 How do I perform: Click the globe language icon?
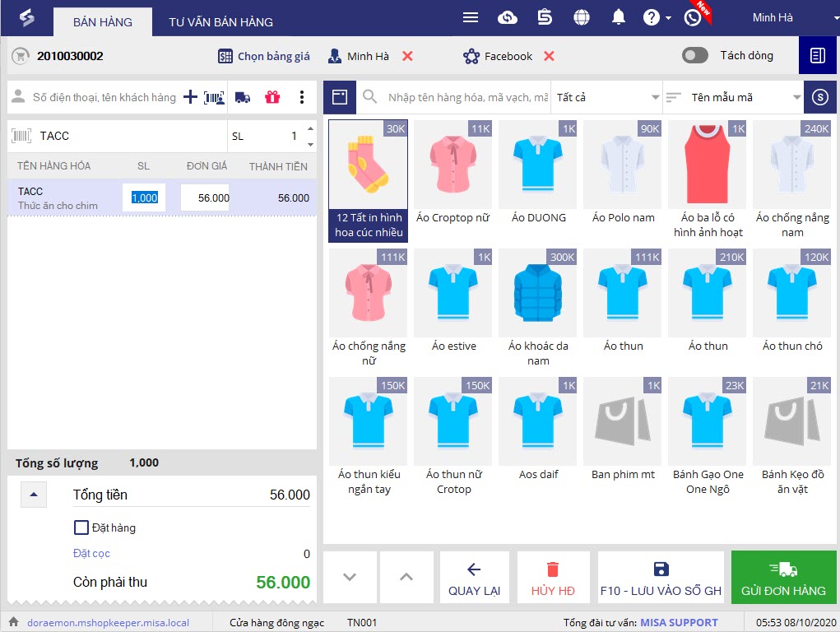581,17
